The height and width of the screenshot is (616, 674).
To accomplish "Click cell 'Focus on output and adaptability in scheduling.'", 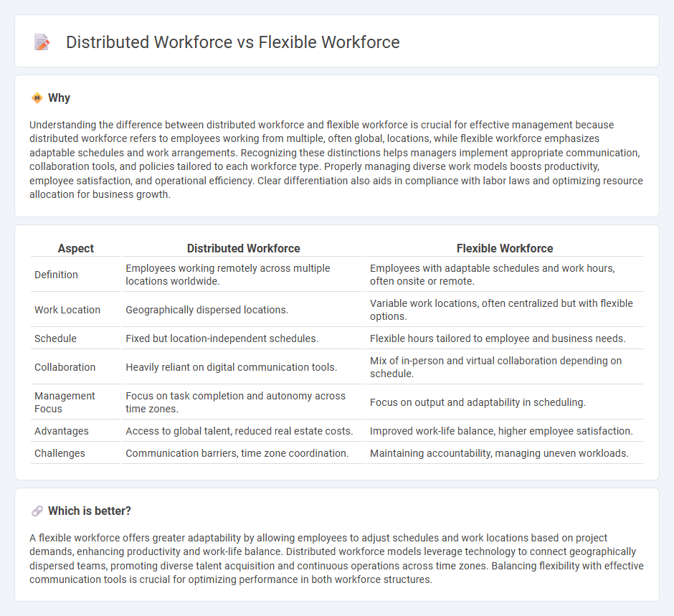I will coord(505,402).
